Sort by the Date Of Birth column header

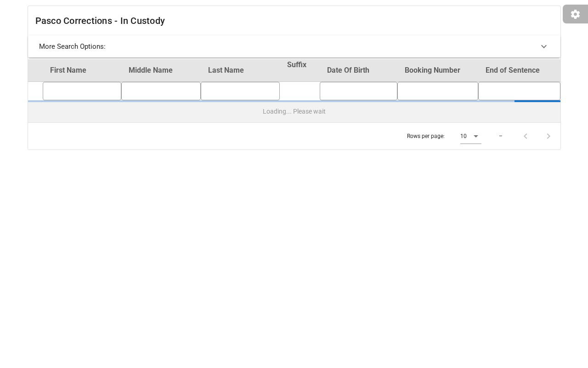[x=348, y=70]
